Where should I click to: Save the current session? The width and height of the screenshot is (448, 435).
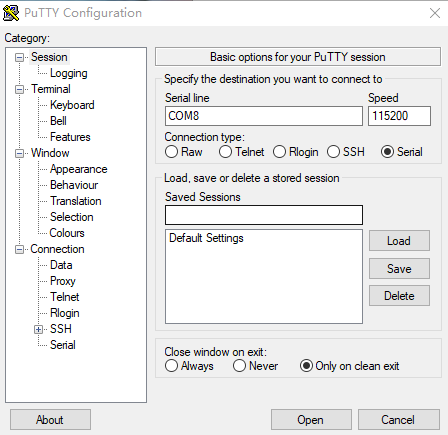[399, 269]
